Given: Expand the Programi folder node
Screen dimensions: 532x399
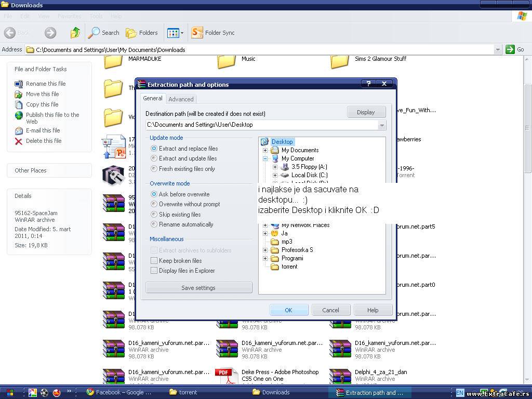Looking at the screenshot, I should pyautogui.click(x=265, y=259).
